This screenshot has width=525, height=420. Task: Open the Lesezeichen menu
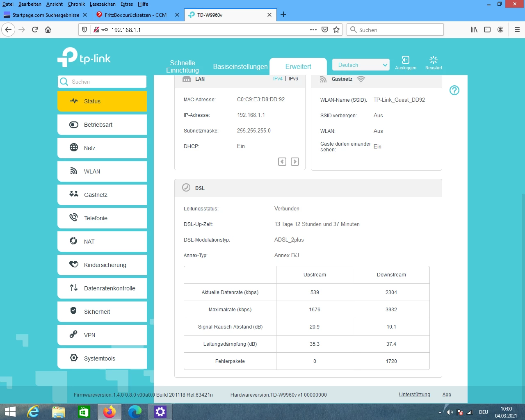pyautogui.click(x=103, y=4)
